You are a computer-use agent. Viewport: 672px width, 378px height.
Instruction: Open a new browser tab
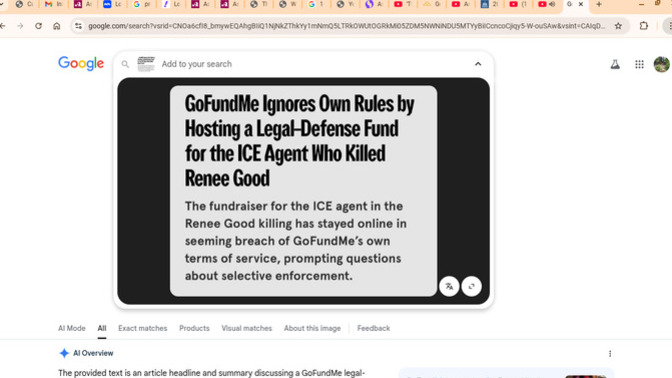[599, 4]
